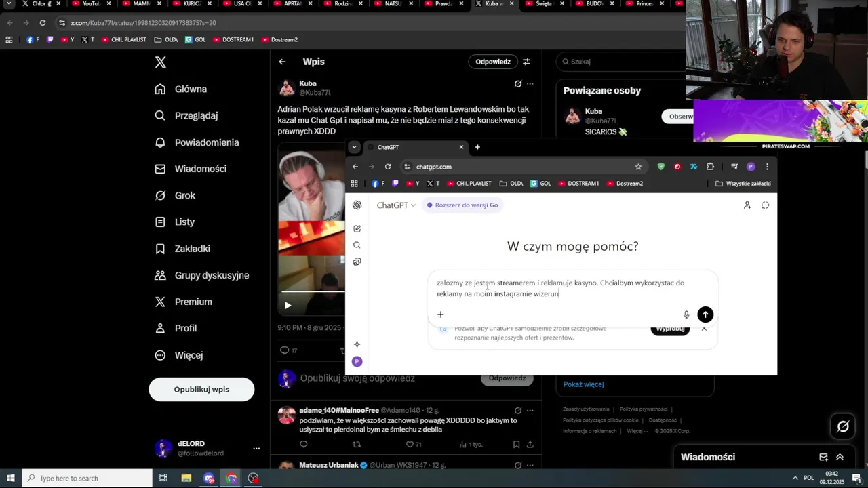The width and height of the screenshot is (868, 488).
Task: Open File Explorer from taskbar
Action: (x=186, y=479)
